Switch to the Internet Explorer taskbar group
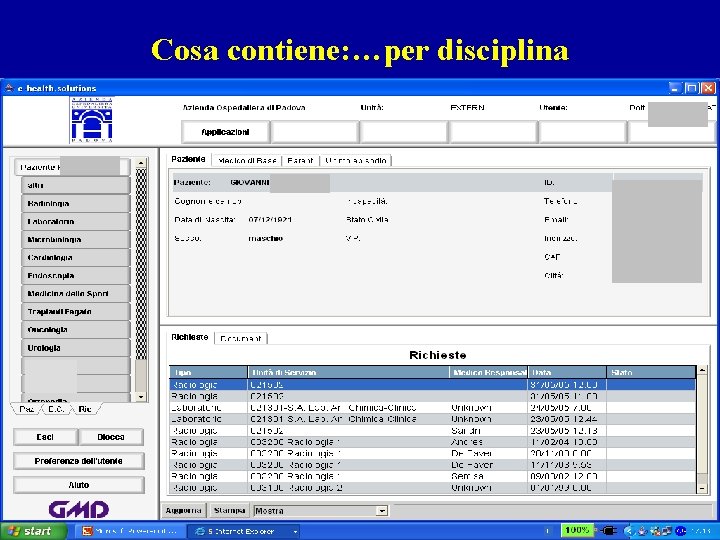 [x=243, y=531]
